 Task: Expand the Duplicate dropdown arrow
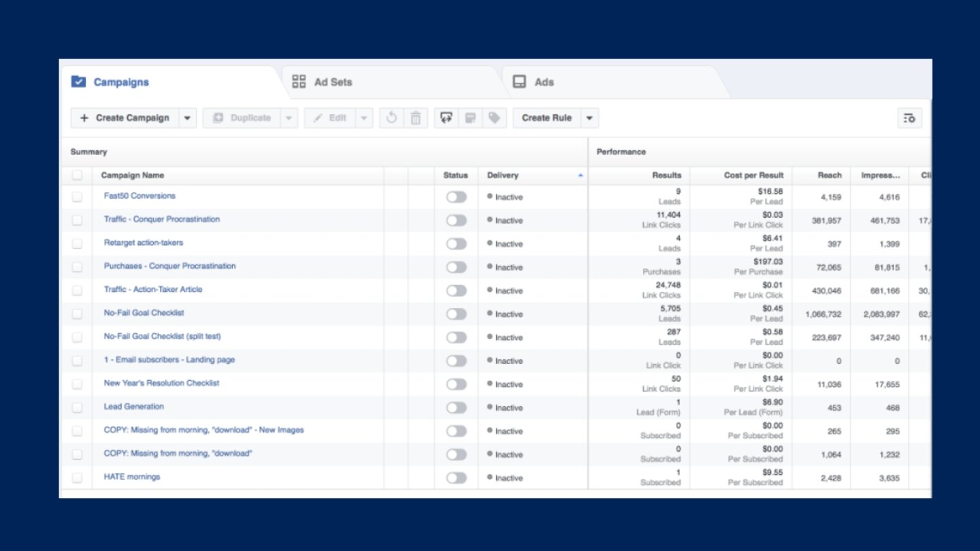pyautogui.click(x=289, y=118)
